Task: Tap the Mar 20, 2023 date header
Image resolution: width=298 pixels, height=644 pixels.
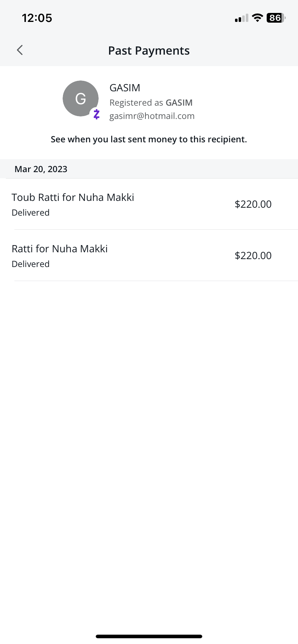Action: pos(41,169)
